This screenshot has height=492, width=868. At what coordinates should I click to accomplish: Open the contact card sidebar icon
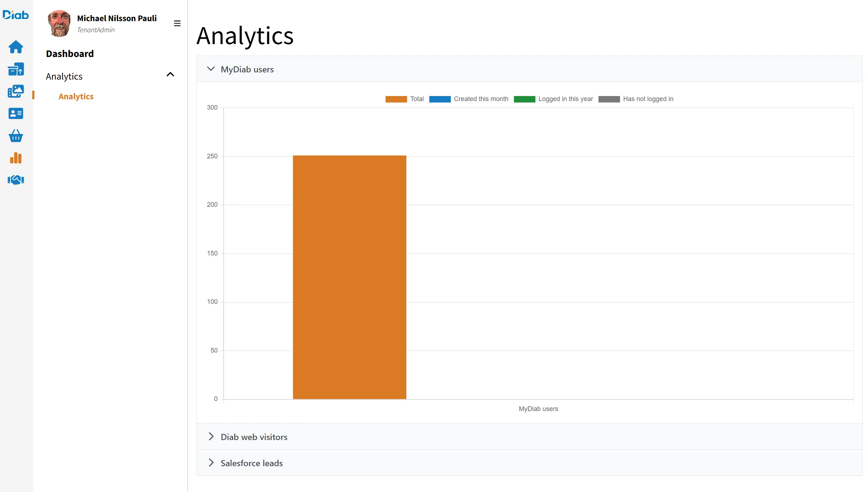16,114
